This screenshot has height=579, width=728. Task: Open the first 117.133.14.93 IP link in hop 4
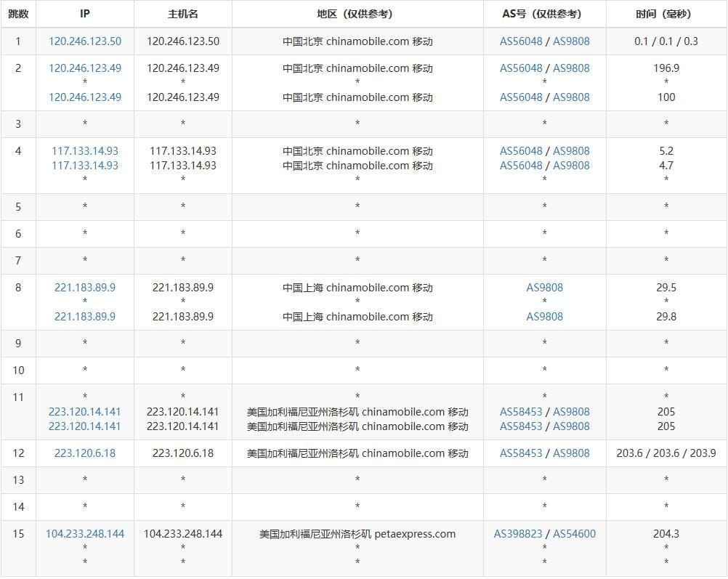tap(85, 151)
